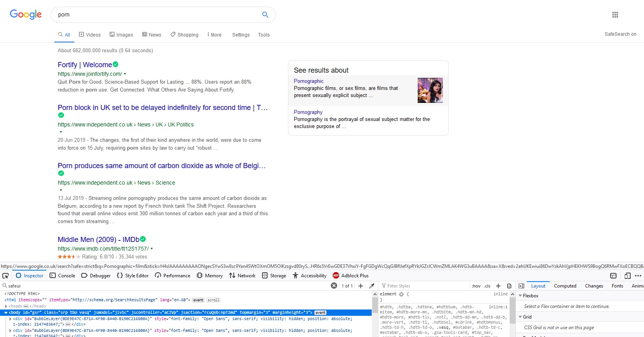Open the Network panel
644x337 pixels.
click(x=242, y=276)
